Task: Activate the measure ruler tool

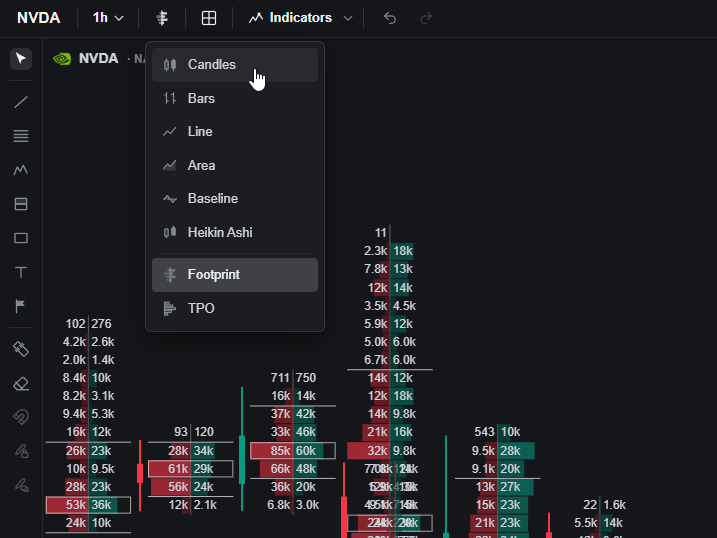Action: (x=21, y=349)
